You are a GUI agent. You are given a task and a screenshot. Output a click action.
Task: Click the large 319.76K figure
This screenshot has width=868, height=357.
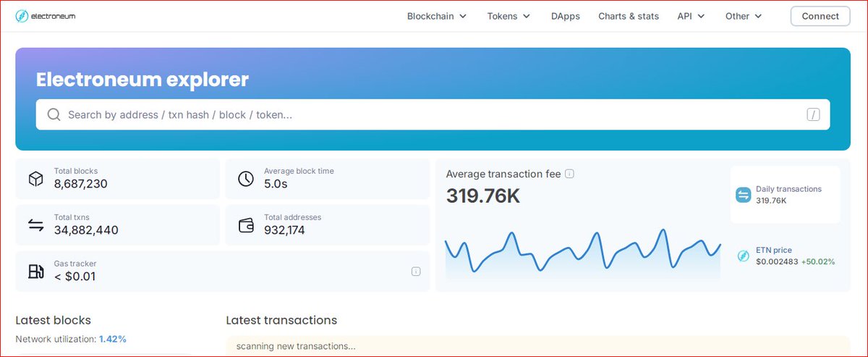click(x=482, y=196)
